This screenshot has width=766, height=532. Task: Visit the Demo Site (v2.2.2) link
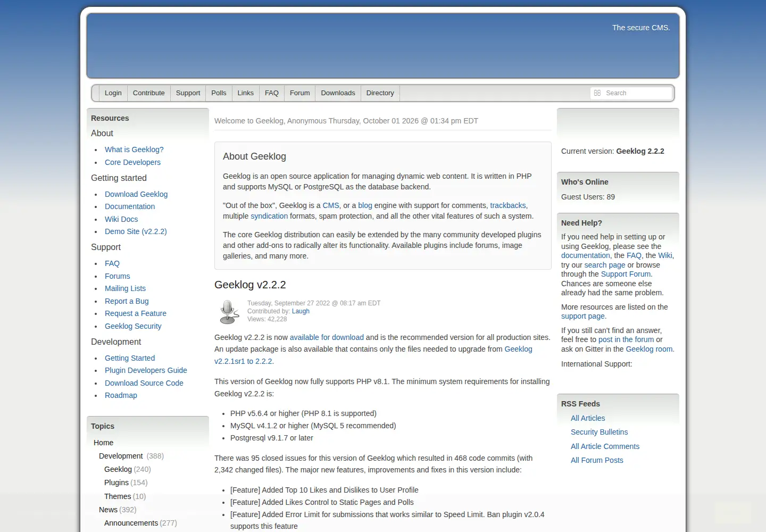(x=136, y=231)
